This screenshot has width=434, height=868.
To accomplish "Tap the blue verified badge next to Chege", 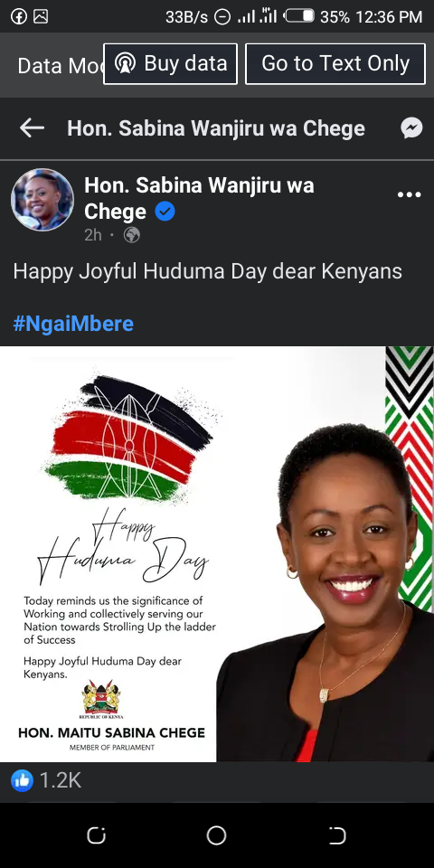I will [x=165, y=212].
